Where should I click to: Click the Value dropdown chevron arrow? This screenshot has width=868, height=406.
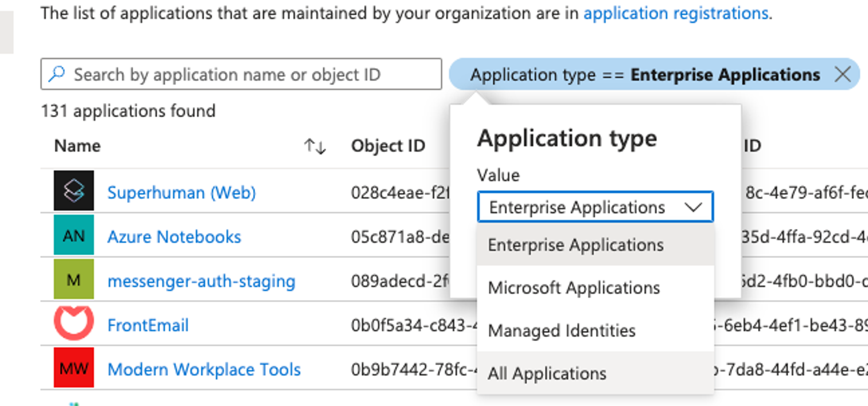693,207
